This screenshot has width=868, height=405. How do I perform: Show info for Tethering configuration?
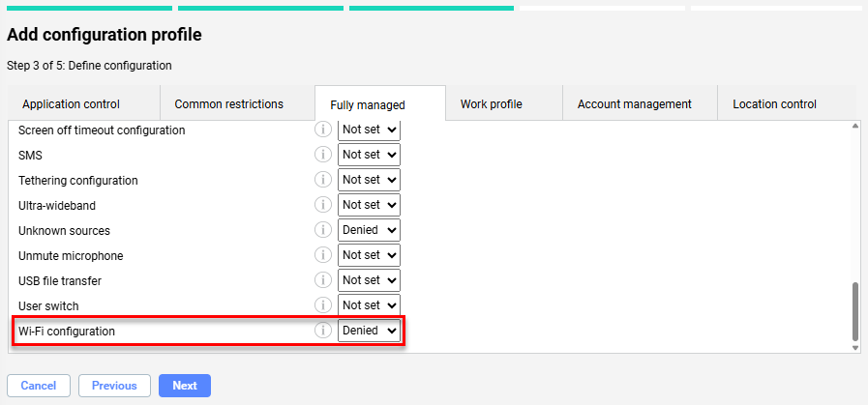(x=323, y=180)
